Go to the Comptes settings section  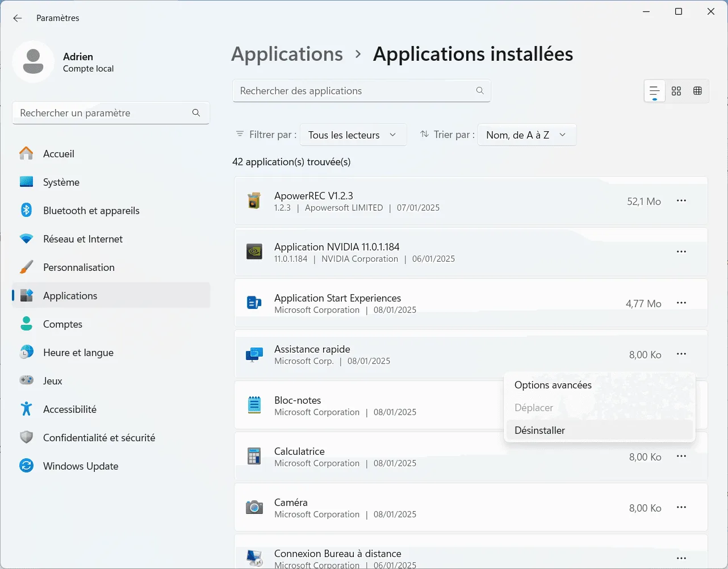[111, 324]
